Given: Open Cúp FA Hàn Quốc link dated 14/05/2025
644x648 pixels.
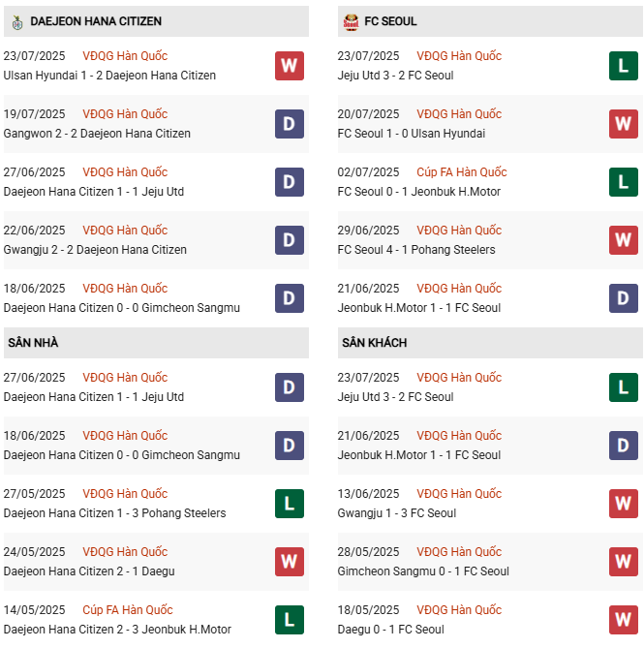Looking at the screenshot, I should [x=128, y=610].
